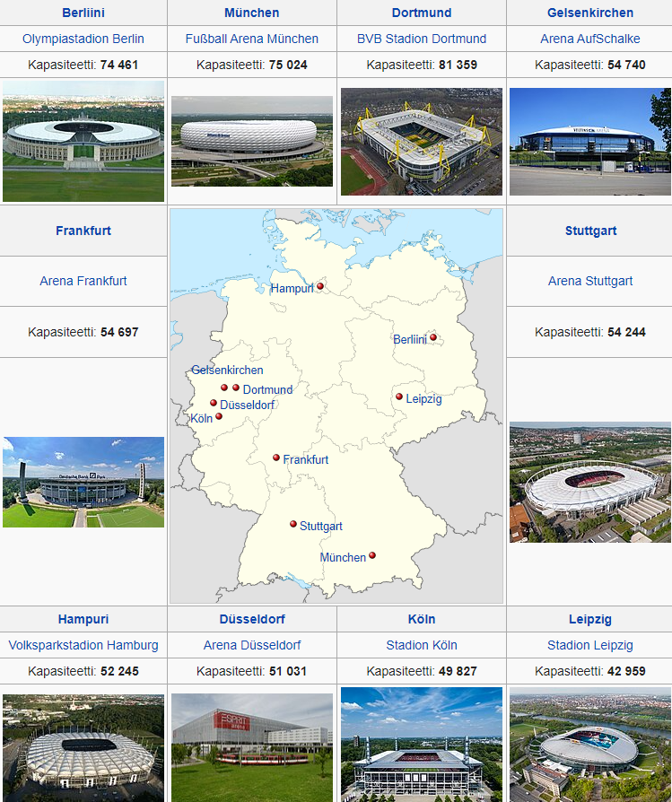Click the red Berliini map marker
This screenshot has width=672, height=802.
click(433, 338)
